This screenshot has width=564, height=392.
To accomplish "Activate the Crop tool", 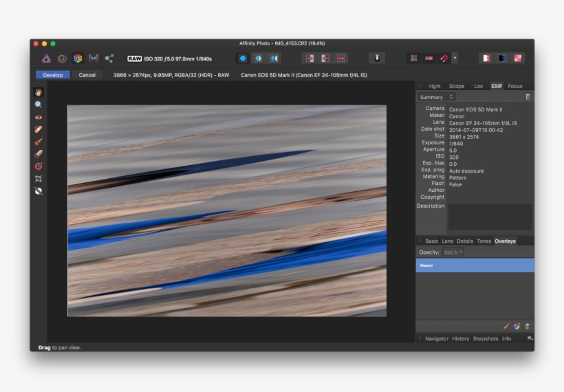I will (39, 179).
